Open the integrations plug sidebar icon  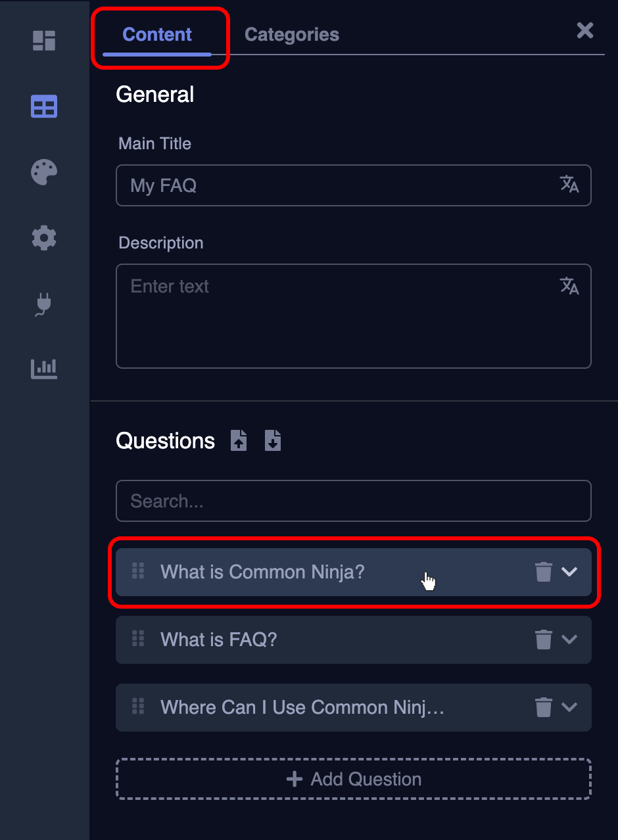tap(44, 304)
